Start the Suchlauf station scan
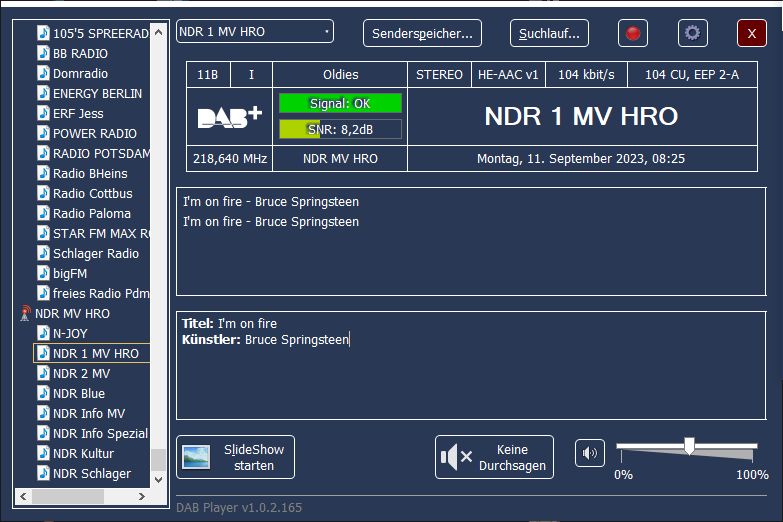The height and width of the screenshot is (522, 783). click(x=549, y=33)
